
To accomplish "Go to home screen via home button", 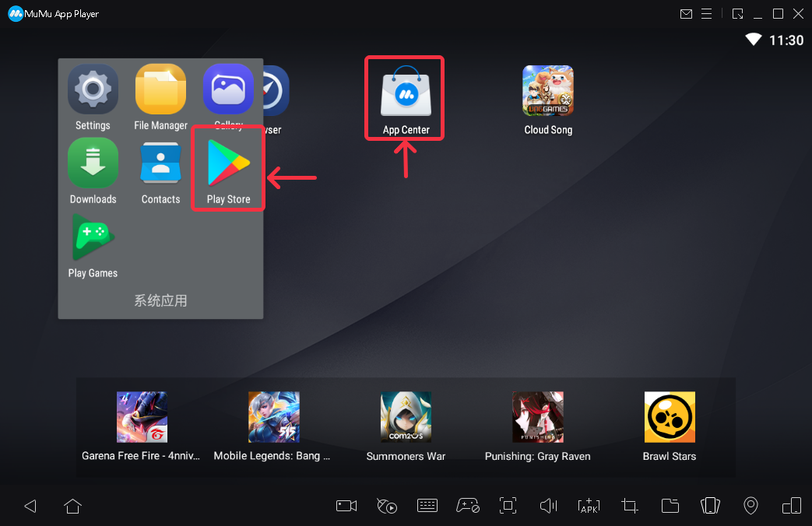I will pyautogui.click(x=72, y=506).
